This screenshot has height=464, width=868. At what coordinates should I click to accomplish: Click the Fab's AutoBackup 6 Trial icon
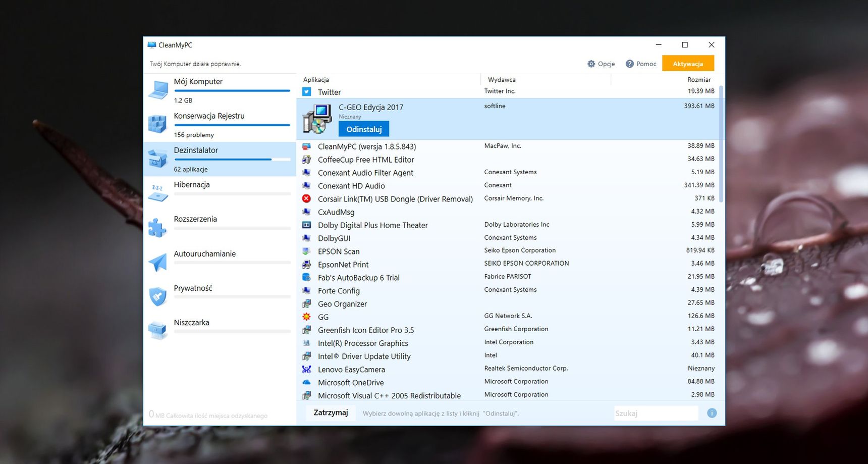click(306, 277)
